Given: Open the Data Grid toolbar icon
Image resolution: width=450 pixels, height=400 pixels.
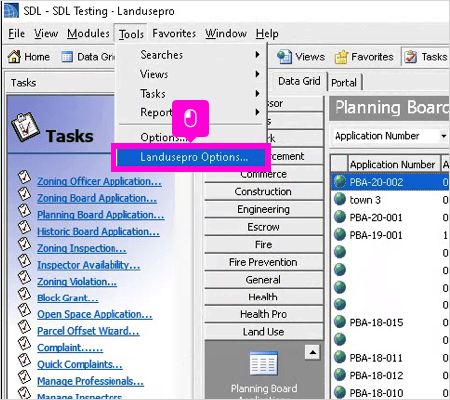Looking at the screenshot, I should pyautogui.click(x=67, y=57).
